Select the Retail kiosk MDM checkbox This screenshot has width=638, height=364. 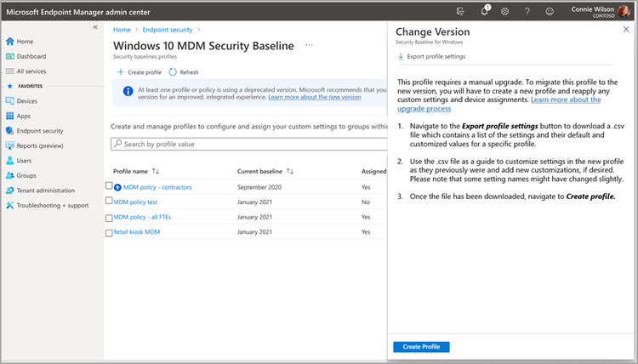click(x=109, y=231)
